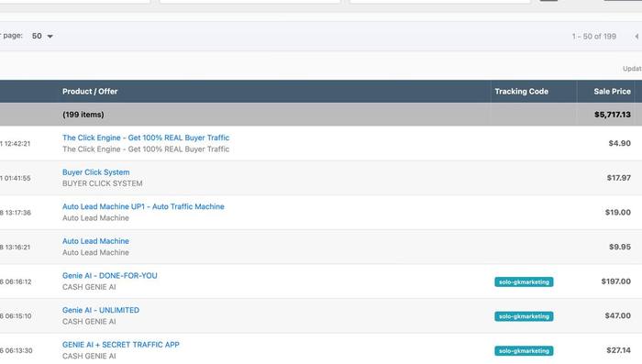
Task: Select CASH GENIE AI subtitle under DONE-FOR-YOU
Action: click(x=89, y=287)
